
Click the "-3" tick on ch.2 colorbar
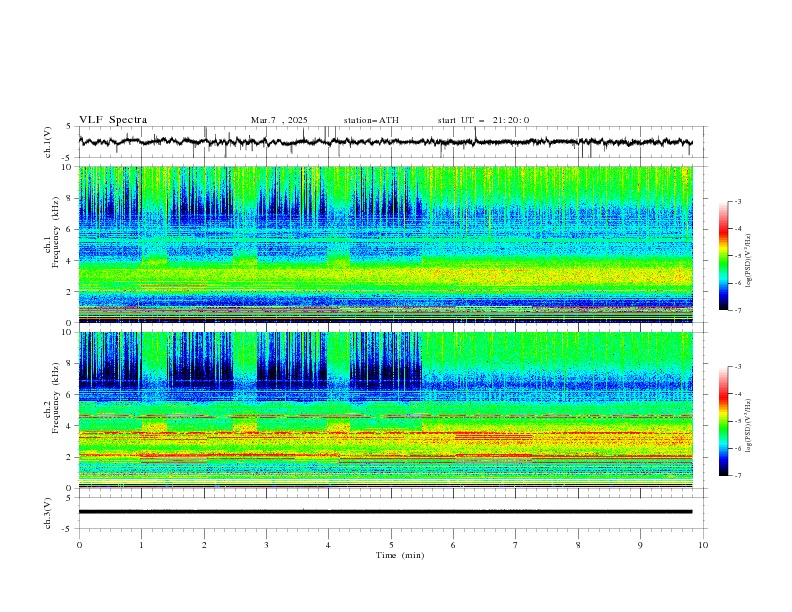click(x=738, y=367)
